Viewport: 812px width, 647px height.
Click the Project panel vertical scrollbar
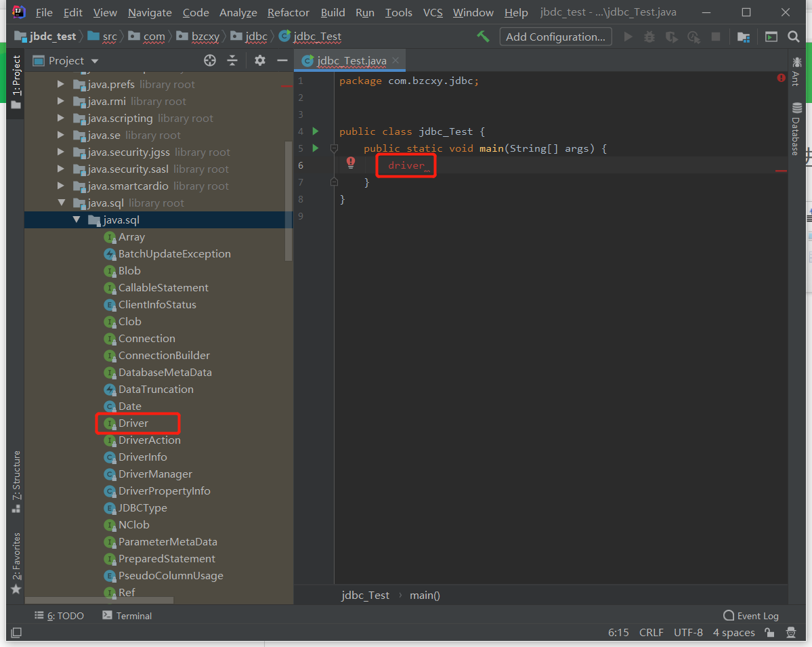pos(289,201)
